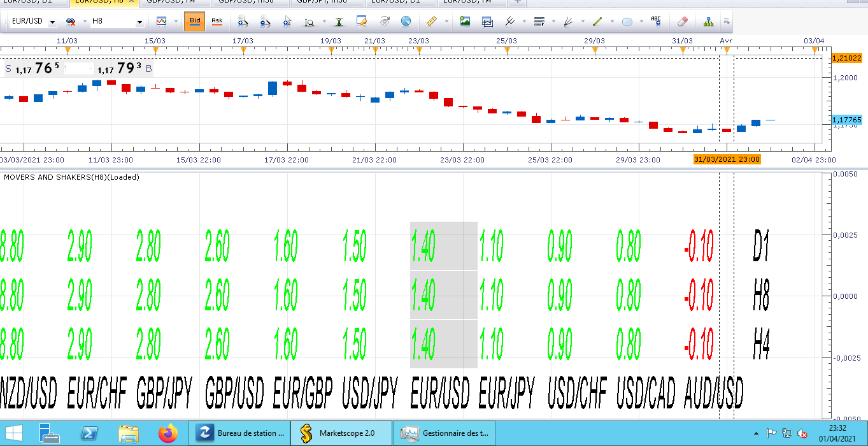Click the ruler measurement tool icon
This screenshot has width=868, height=446.
coord(432,22)
